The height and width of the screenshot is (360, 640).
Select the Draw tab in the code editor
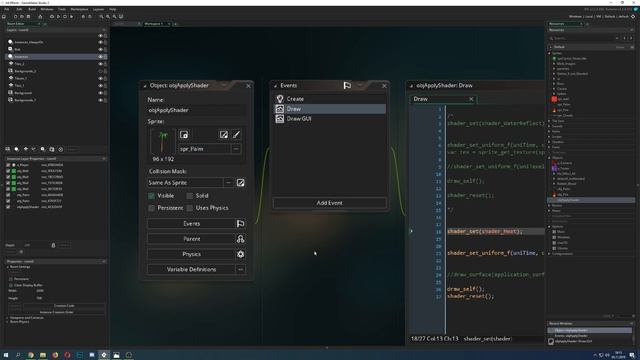(443, 99)
